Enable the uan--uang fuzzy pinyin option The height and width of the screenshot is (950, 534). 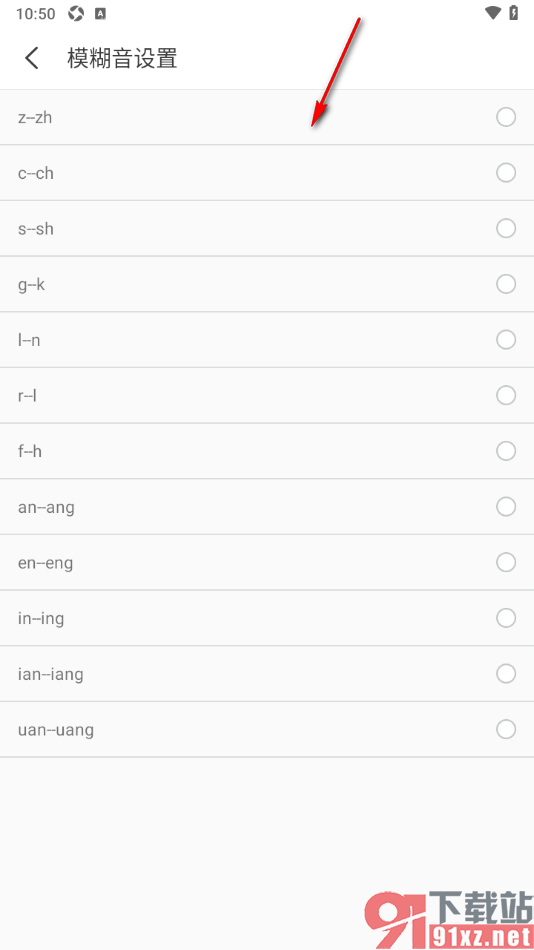506,729
